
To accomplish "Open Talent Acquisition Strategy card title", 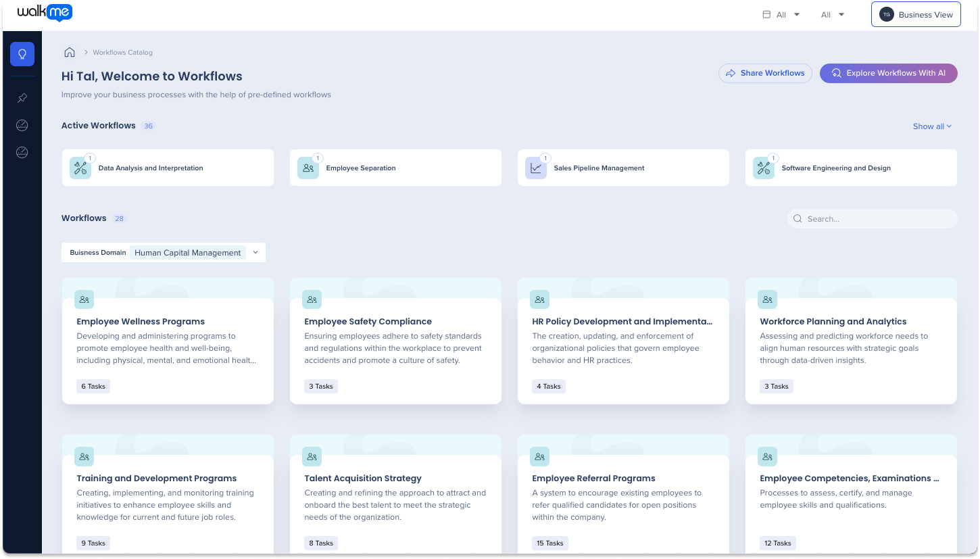I will (363, 479).
